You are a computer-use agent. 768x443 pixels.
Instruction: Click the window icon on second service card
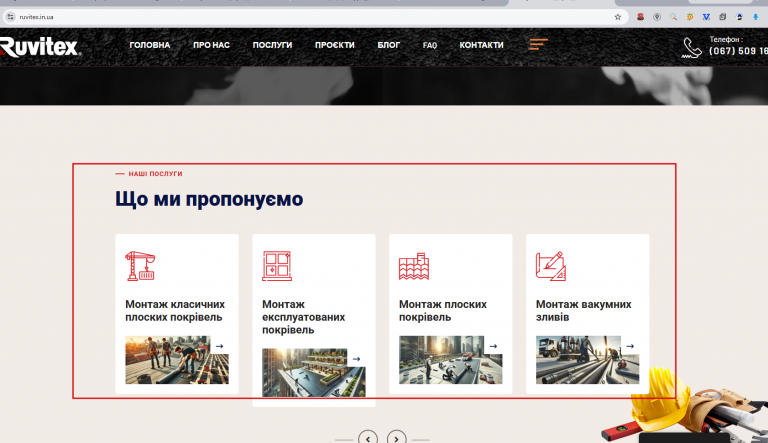[277, 266]
